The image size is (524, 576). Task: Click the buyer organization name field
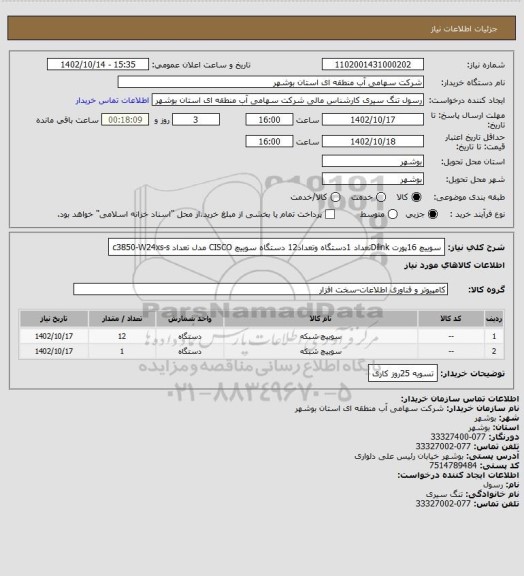(x=270, y=82)
